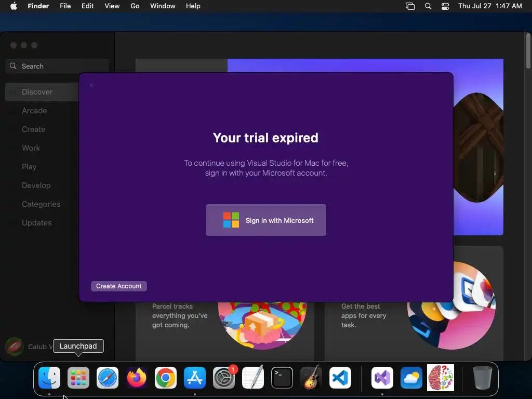Screen dimensions: 532x399
Task: Close the trial expired dialog
Action: [x=91, y=86]
